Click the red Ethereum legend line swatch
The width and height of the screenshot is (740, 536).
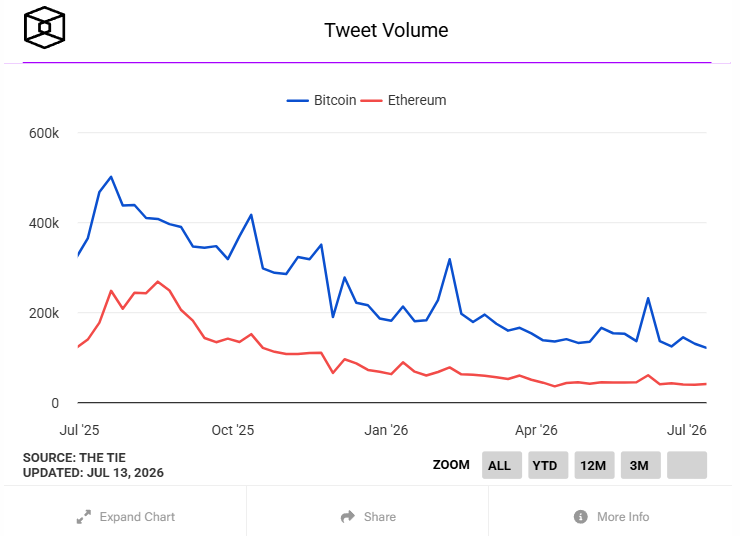click(x=371, y=100)
